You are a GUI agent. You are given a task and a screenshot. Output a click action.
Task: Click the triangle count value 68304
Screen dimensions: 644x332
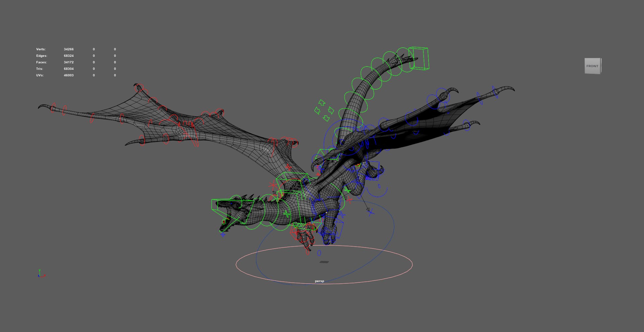coord(69,68)
